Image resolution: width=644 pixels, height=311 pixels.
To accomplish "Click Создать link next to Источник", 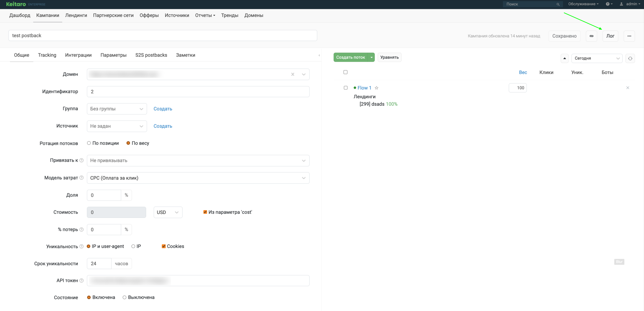I will (163, 126).
